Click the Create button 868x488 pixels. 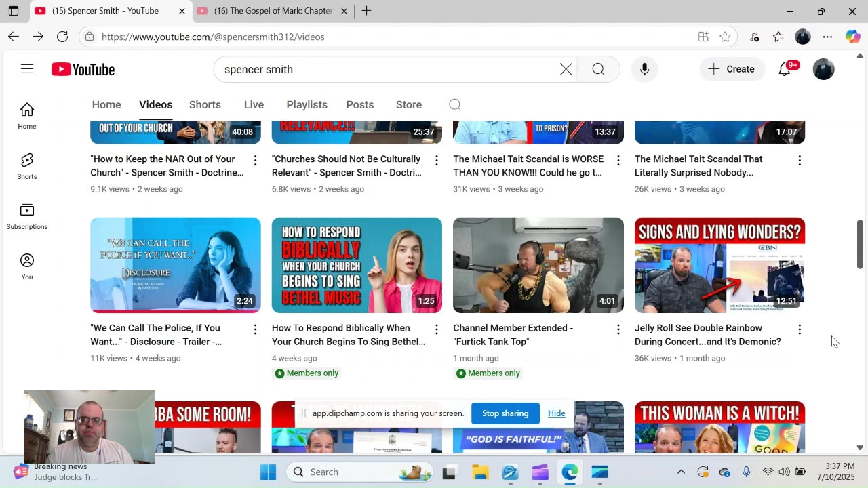coord(731,69)
